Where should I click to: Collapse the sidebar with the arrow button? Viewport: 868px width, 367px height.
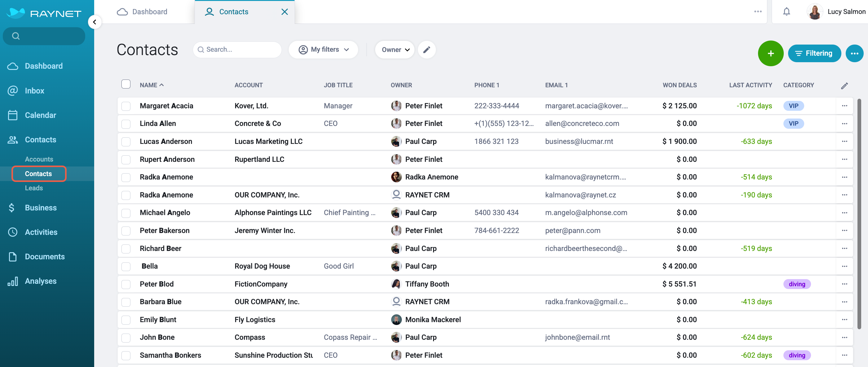coord(95,22)
